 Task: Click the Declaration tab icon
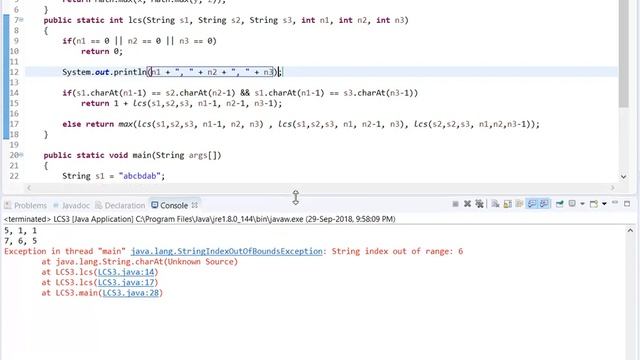click(98, 205)
